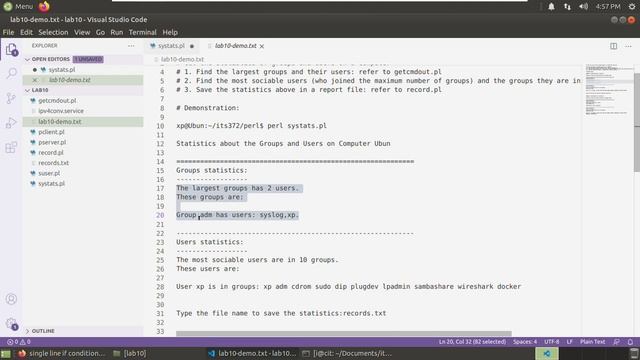Open the network indicator in top panel
640x360 pixels.
click(x=567, y=7)
